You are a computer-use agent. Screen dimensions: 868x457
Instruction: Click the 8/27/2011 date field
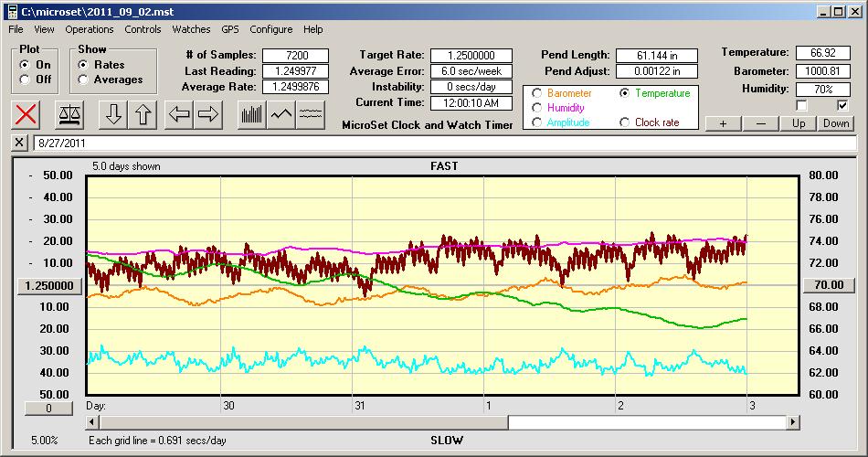point(445,143)
